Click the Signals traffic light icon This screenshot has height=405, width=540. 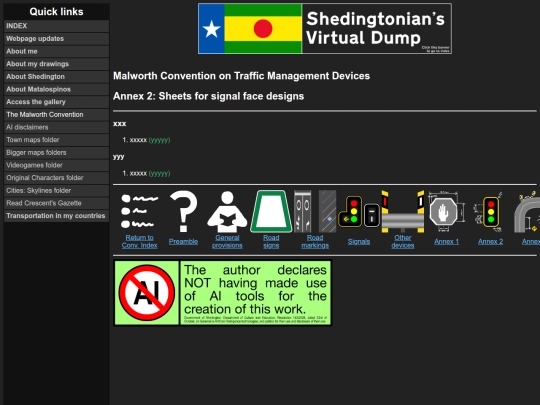coord(359,211)
